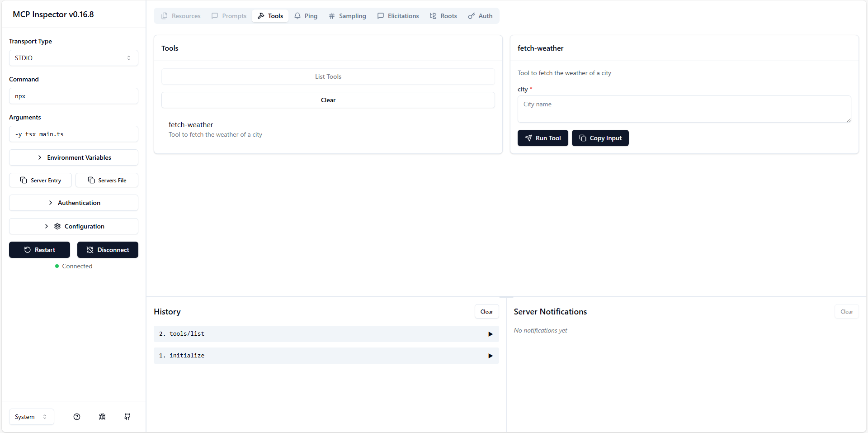Open the GitHub icon link

click(x=127, y=417)
